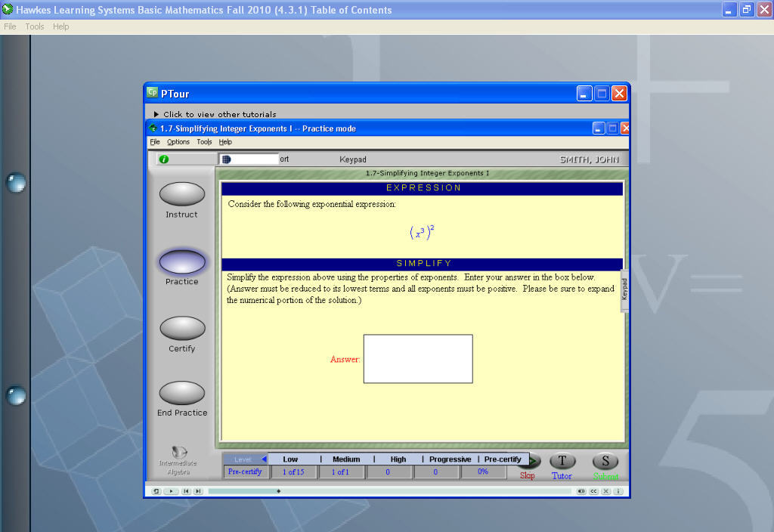The height and width of the screenshot is (532, 774).
Task: Click the lower blue sphere on left rail
Action: coord(16,396)
